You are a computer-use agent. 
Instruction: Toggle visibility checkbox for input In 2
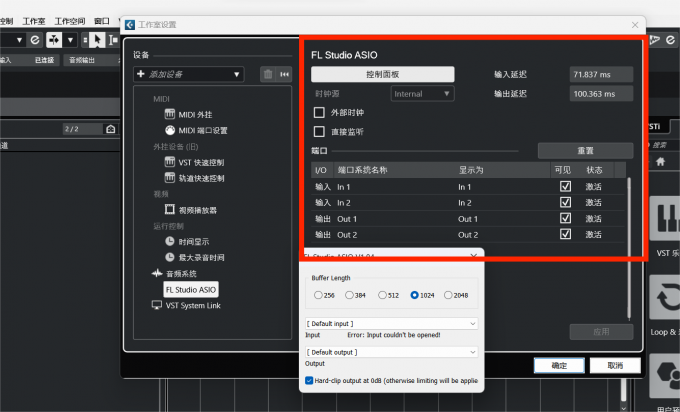pos(565,202)
